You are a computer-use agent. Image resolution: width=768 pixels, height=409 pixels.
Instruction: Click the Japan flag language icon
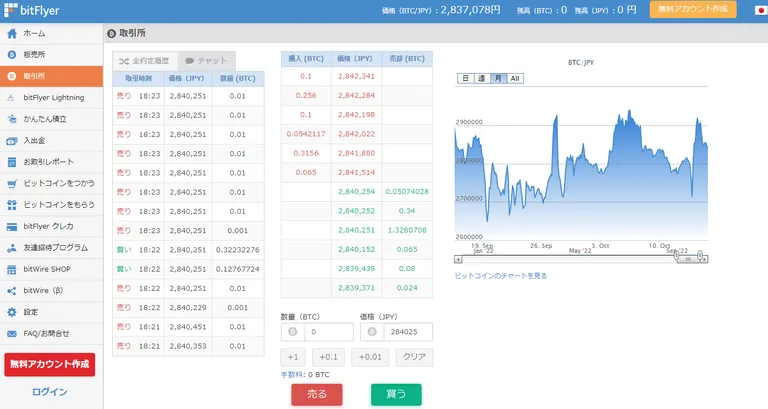pos(761,10)
